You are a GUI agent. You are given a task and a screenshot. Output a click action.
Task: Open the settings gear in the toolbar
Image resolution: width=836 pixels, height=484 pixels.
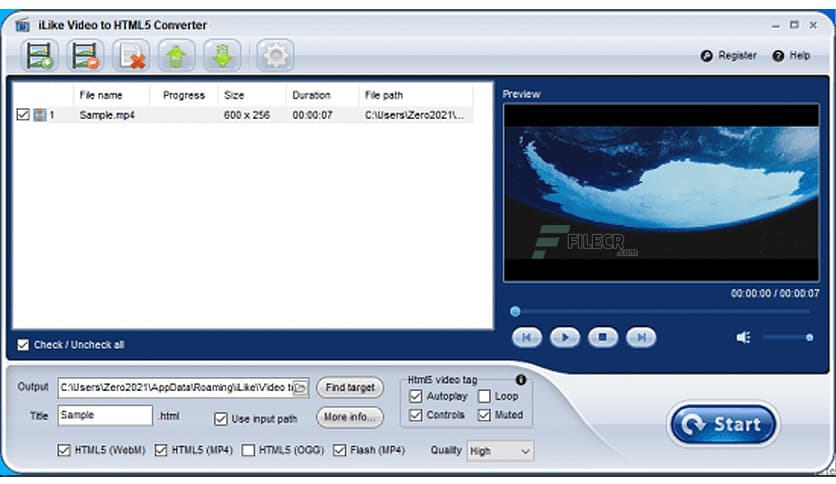275,55
